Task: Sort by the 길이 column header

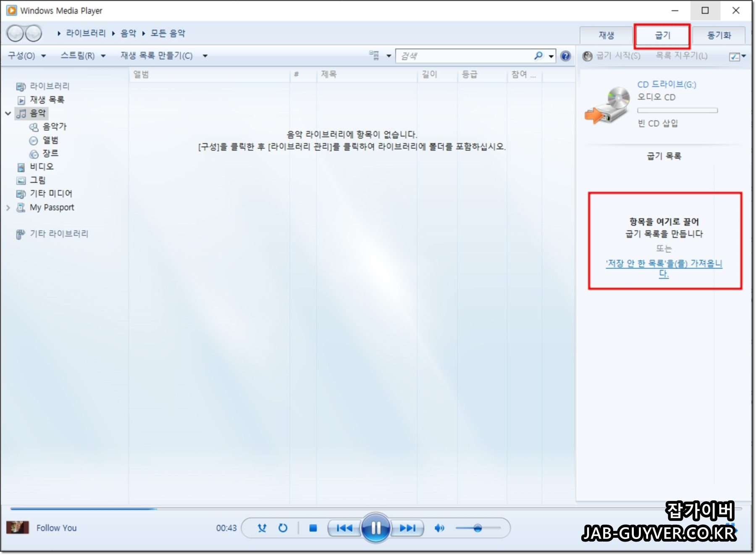Action: [x=437, y=75]
